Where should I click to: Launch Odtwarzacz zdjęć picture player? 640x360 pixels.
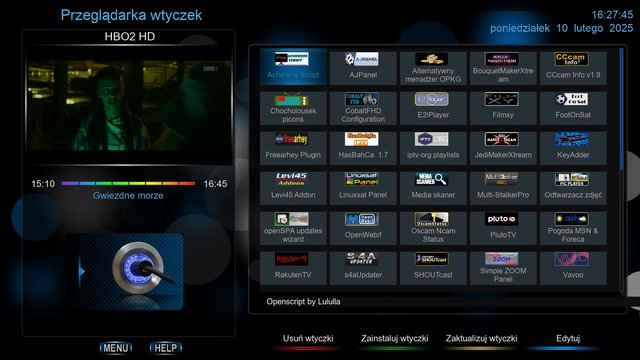tap(573, 187)
